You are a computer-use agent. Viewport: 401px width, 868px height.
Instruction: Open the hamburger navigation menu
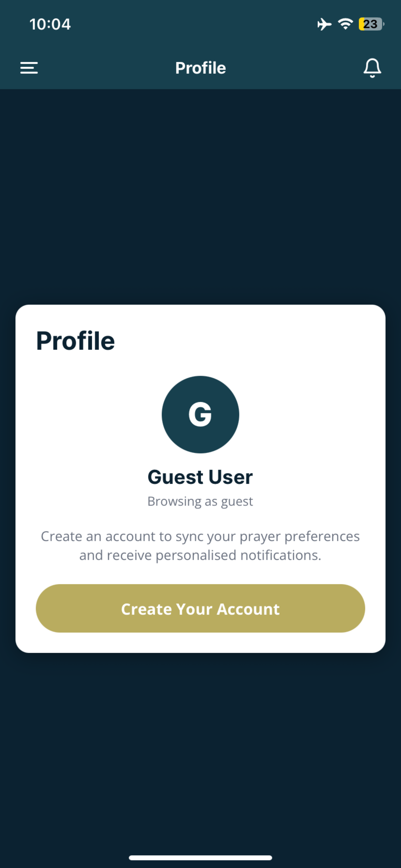pyautogui.click(x=29, y=68)
